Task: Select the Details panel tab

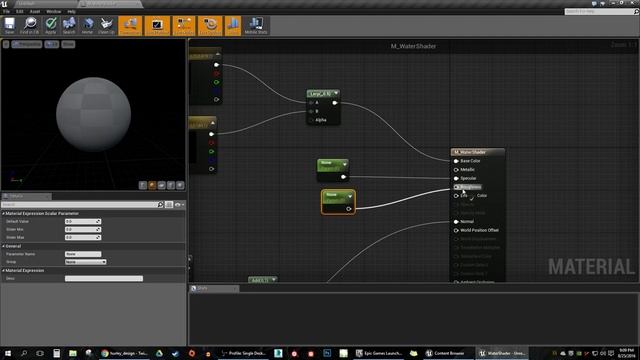Action: coord(27,196)
